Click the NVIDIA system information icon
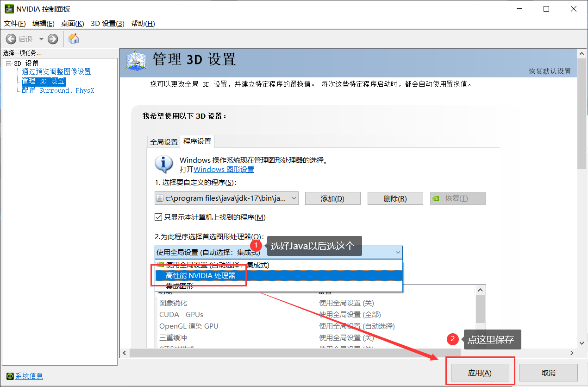 click(x=10, y=376)
